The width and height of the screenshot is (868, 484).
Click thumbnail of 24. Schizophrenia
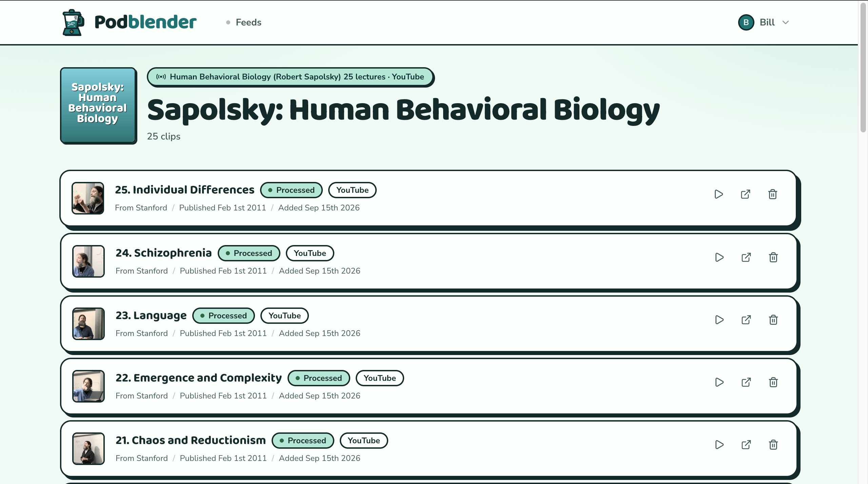click(x=88, y=261)
